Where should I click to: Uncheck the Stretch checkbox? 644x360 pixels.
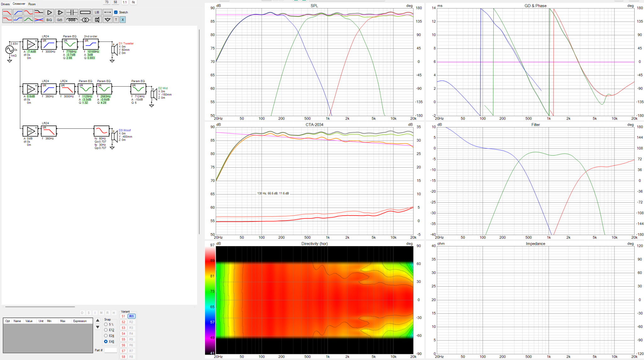click(x=116, y=12)
